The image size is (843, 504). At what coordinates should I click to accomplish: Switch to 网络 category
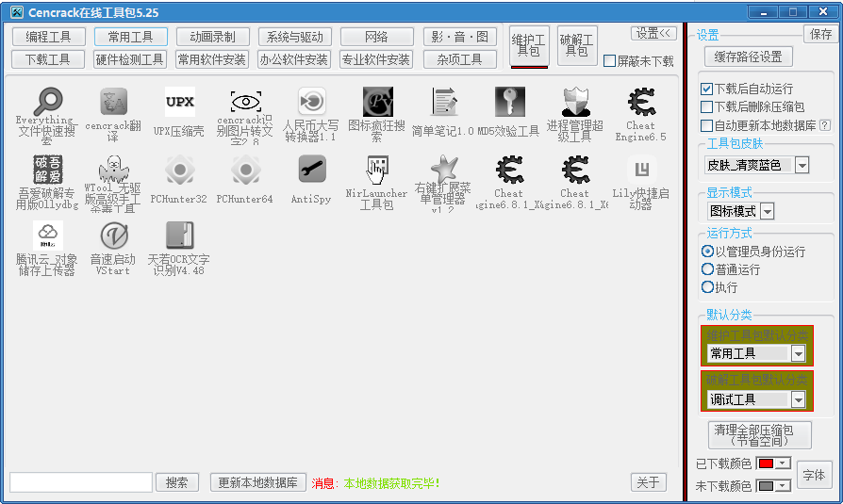[377, 37]
